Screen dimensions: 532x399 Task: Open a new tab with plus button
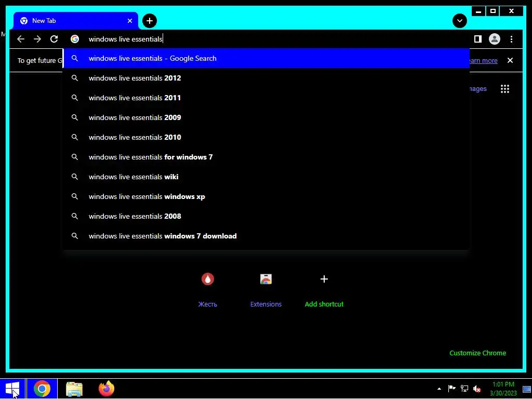150,21
